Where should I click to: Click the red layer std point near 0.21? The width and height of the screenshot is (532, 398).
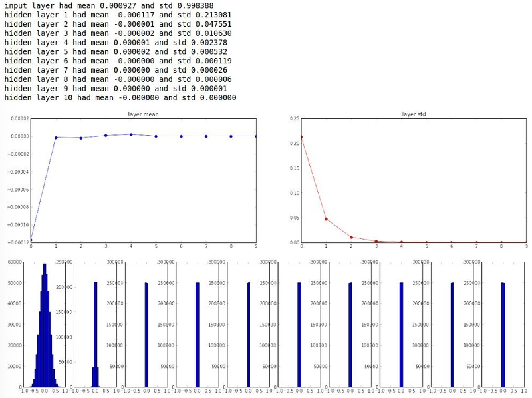click(301, 137)
